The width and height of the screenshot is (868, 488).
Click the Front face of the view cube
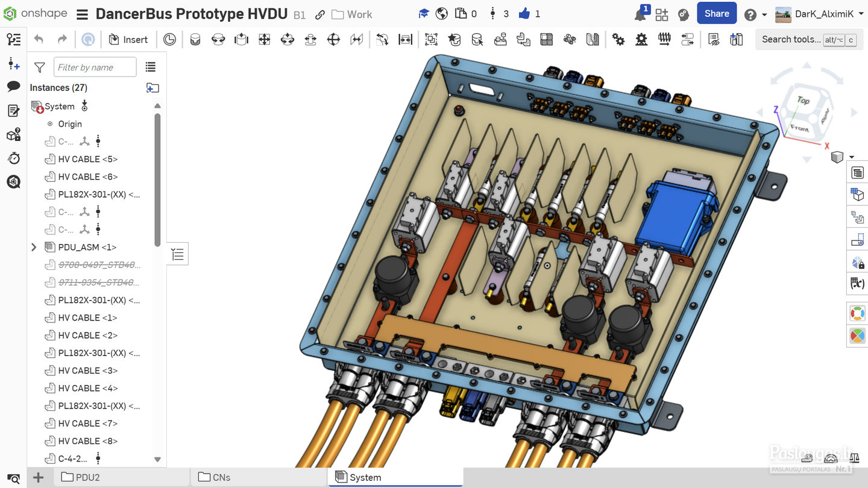pos(800,128)
